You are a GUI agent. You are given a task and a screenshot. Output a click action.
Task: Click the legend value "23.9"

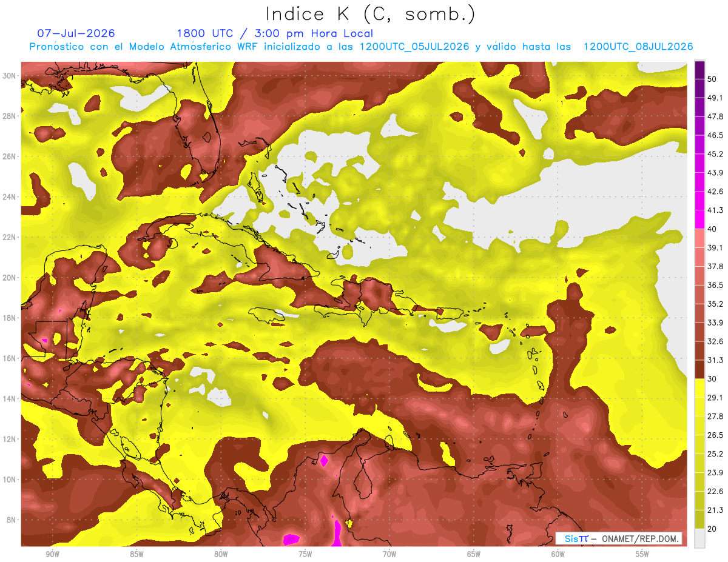click(715, 472)
